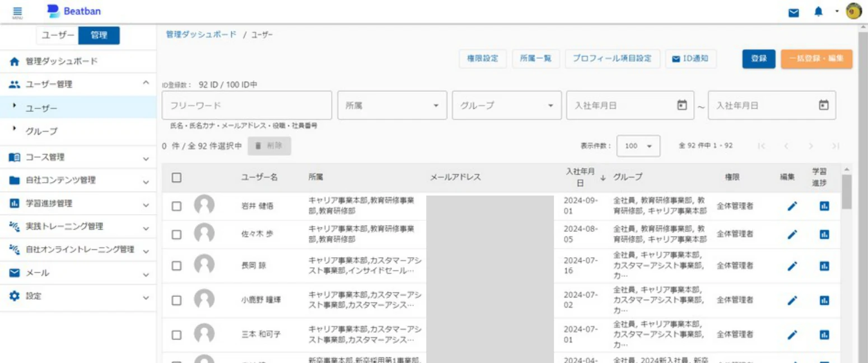Screen dimensions: 868x363
Task: Check the box for 小鹿野 瞳輝
Action: click(x=176, y=300)
